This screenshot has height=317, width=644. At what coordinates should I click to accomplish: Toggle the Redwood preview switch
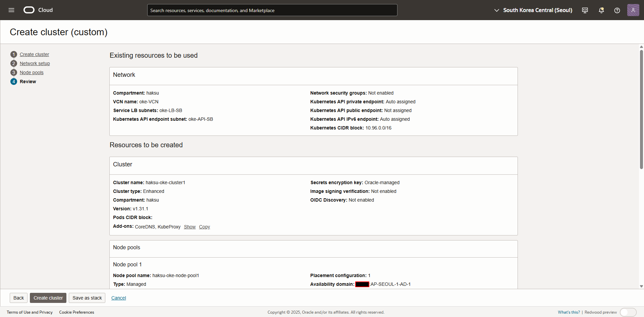click(628, 312)
